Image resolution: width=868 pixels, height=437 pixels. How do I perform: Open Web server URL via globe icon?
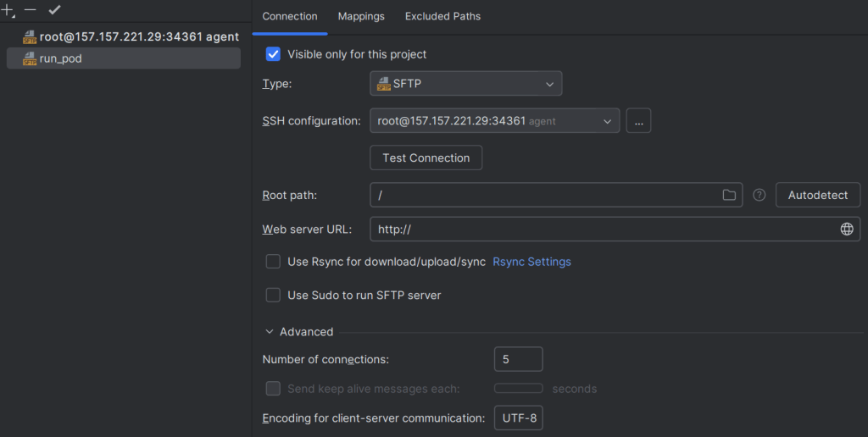pos(846,229)
